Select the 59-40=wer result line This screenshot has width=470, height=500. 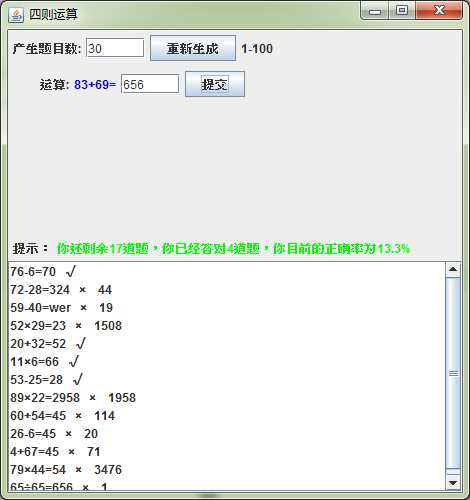point(62,308)
